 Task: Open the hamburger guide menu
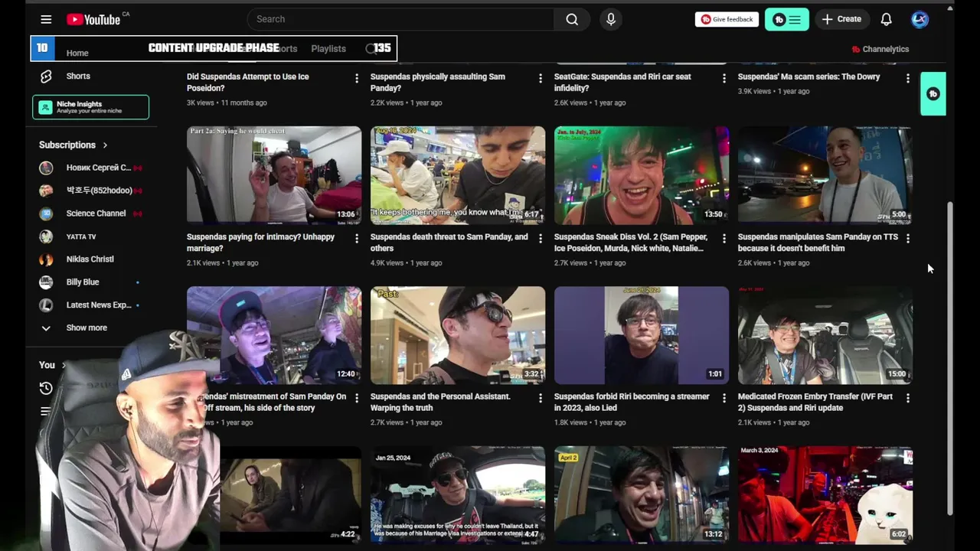point(46,19)
